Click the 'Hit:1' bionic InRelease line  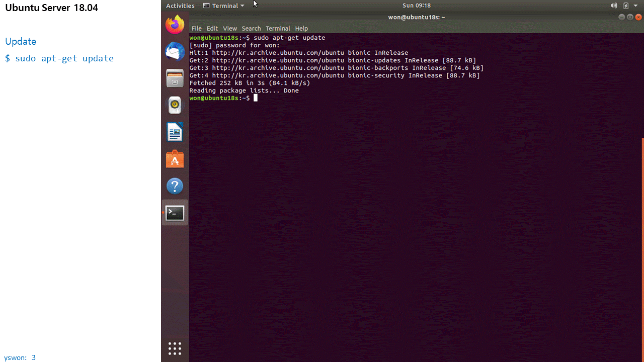[x=299, y=53]
